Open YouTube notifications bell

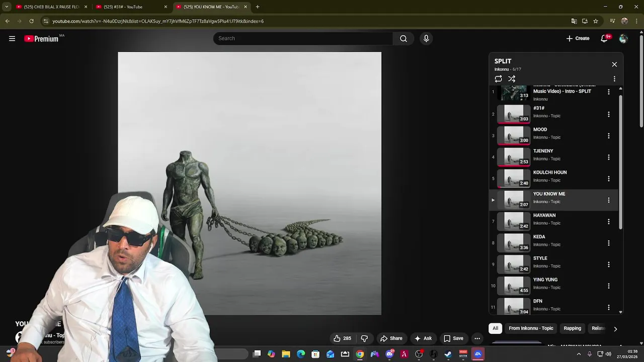605,38
